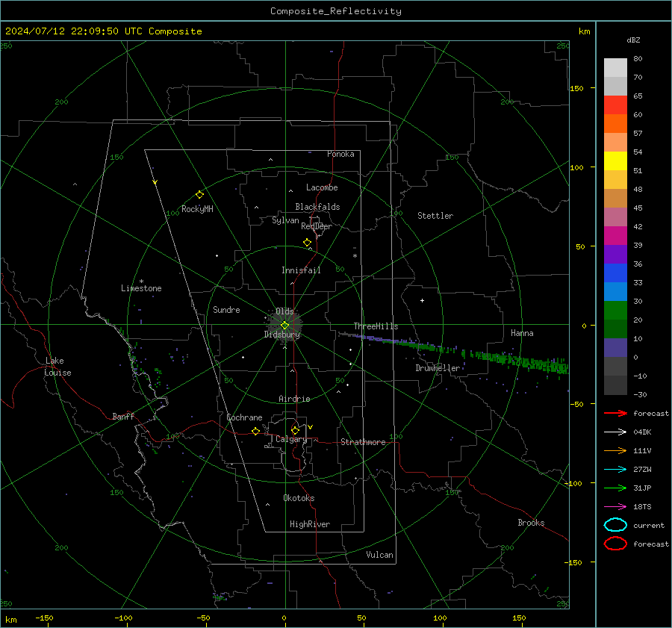Click the cyan current ellipse in legend
Screen dimensions: 672x628
pyautogui.click(x=615, y=525)
